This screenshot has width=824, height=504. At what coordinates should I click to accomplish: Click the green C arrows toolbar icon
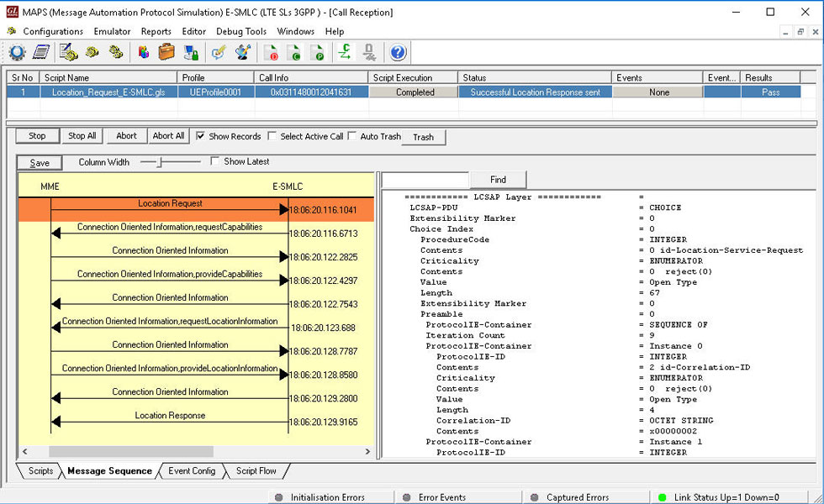(345, 51)
